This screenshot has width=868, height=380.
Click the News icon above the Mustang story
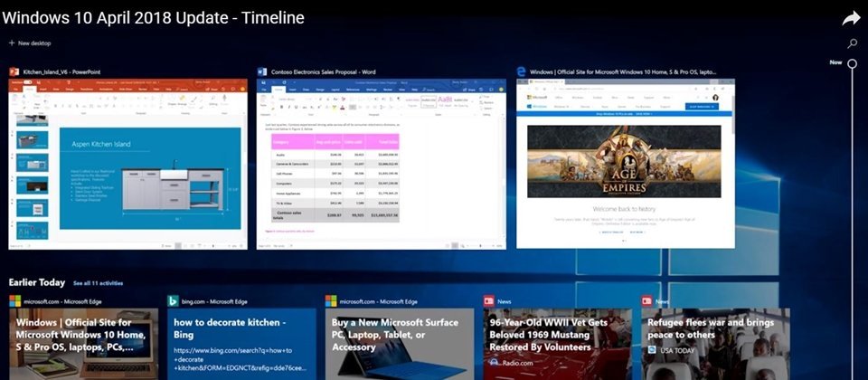[x=489, y=300]
